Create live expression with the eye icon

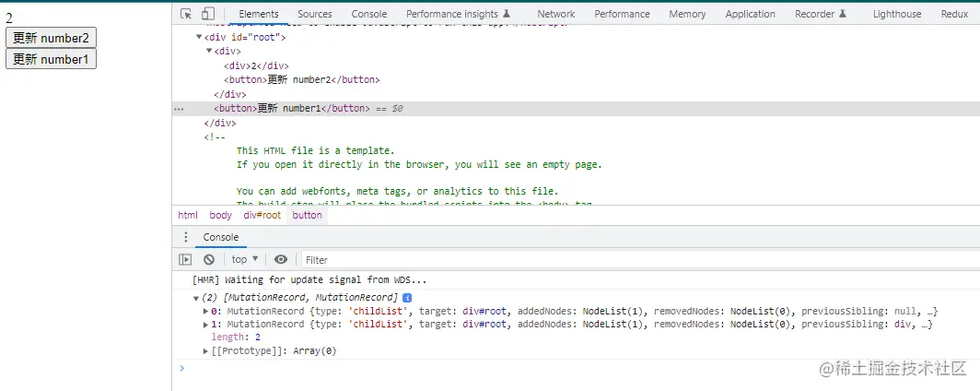(x=281, y=259)
